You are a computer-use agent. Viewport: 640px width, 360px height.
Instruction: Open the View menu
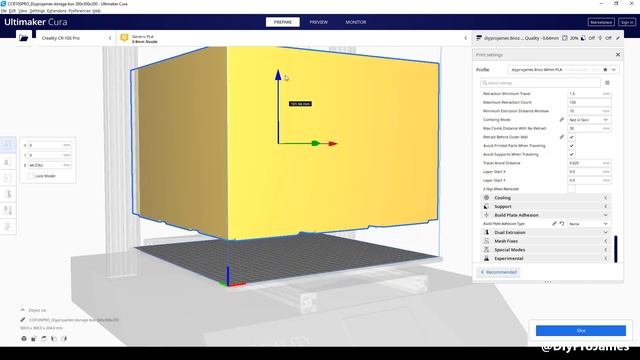pos(22,11)
